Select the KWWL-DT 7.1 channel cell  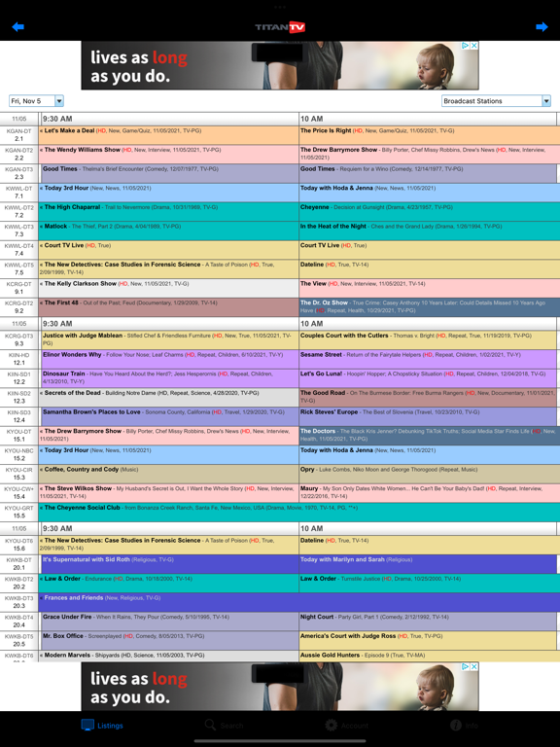tap(19, 193)
